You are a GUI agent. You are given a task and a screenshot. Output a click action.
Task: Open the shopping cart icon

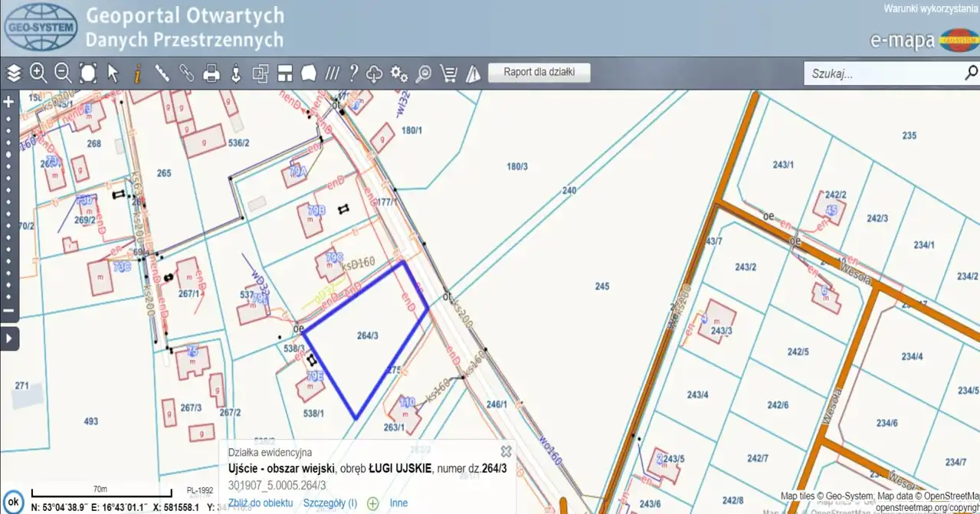tap(449, 74)
